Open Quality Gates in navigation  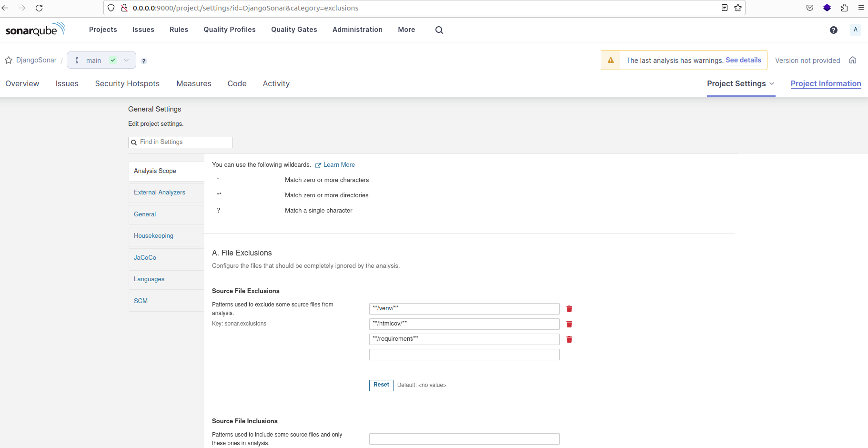click(294, 30)
